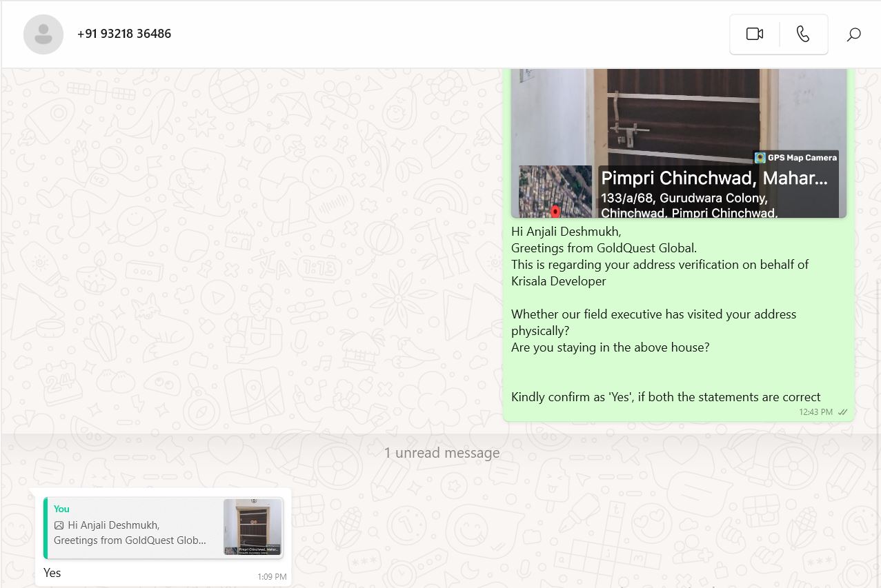
Task: Open the sent door photo
Action: click(x=678, y=117)
